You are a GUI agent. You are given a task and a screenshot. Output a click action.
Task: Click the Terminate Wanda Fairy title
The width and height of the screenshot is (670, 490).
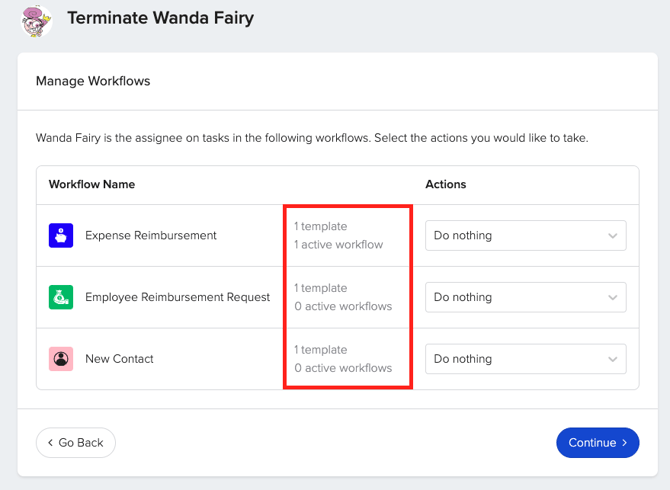pyautogui.click(x=161, y=18)
